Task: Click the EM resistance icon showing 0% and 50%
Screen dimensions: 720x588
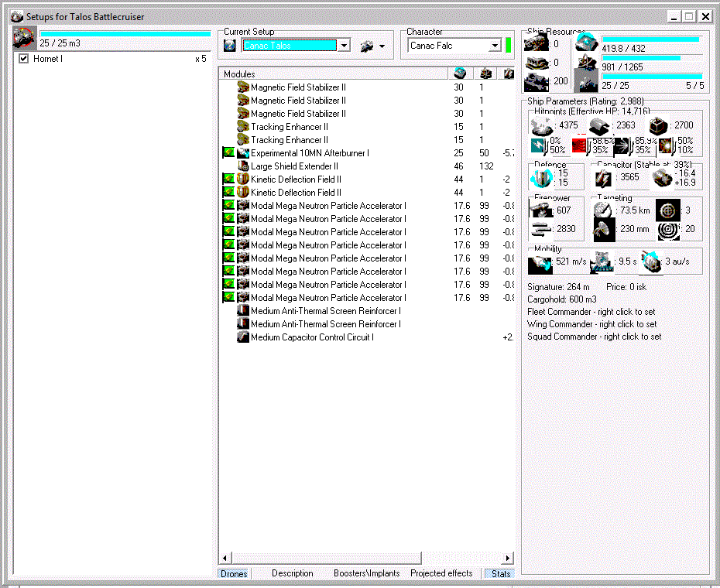Action: 540,145
